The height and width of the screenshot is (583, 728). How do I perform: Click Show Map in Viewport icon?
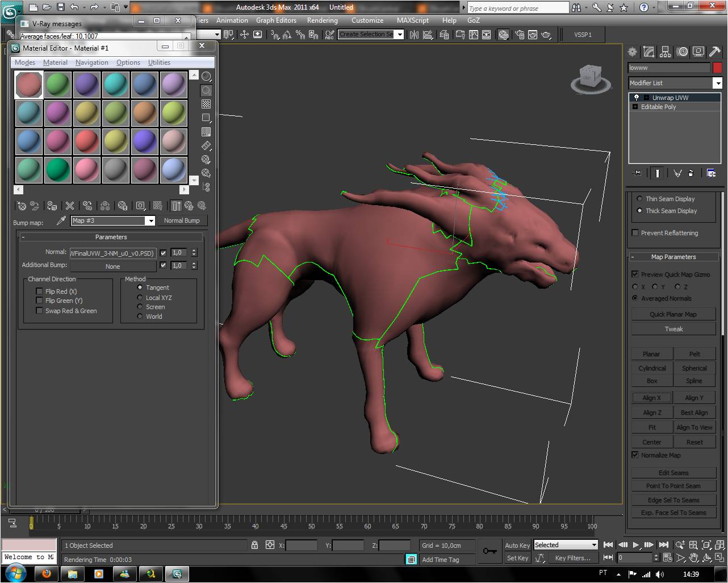click(158, 206)
